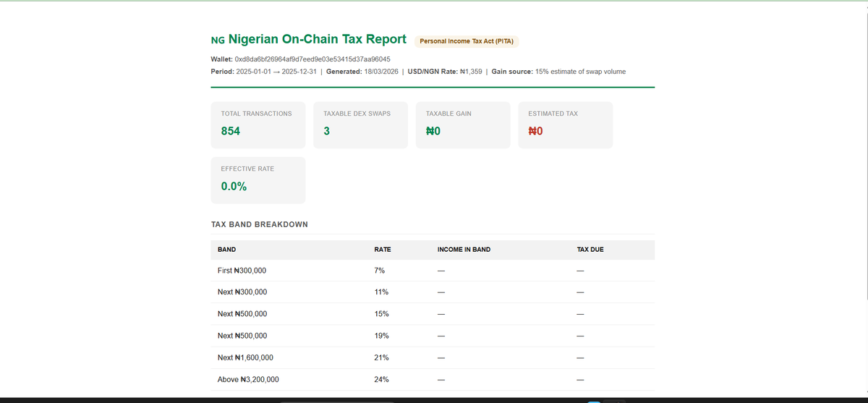The height and width of the screenshot is (403, 868).
Task: Click the Period 2025-01-01 → 2025-12-31 text
Action: coord(263,72)
